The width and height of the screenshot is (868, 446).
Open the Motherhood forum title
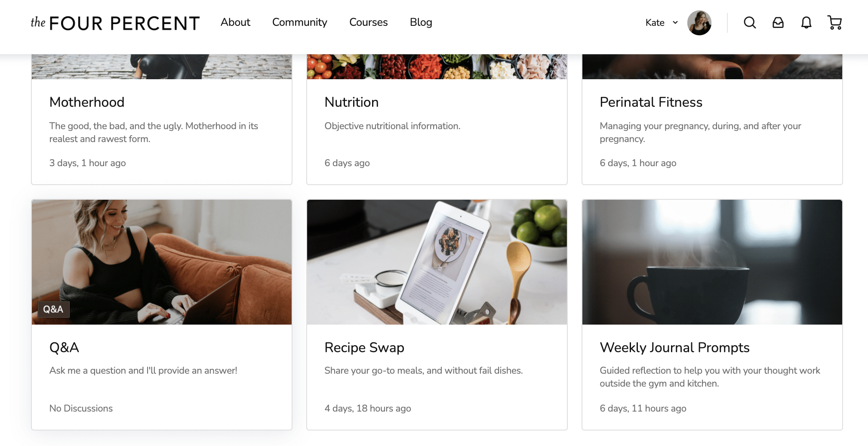pyautogui.click(x=87, y=102)
